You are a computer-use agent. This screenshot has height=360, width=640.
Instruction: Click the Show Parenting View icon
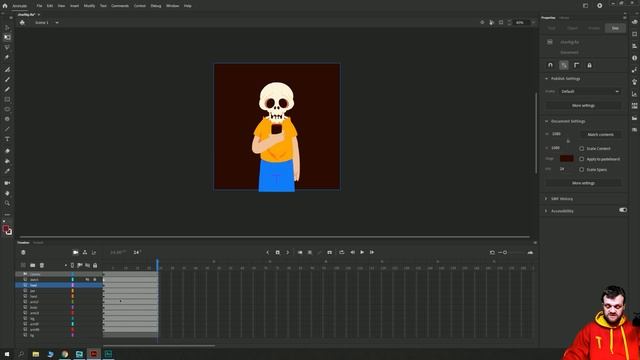(x=85, y=253)
